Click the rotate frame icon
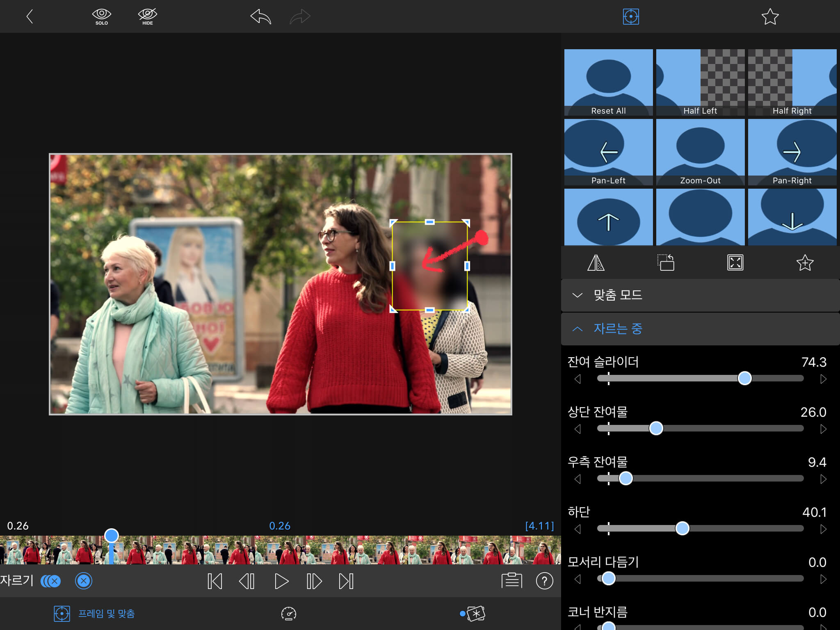 666,262
